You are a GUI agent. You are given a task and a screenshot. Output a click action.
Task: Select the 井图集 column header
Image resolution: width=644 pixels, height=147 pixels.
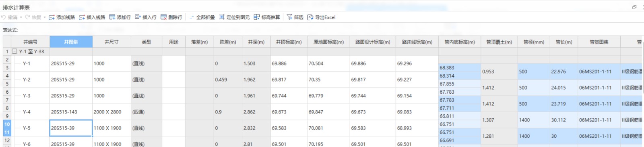[x=71, y=42]
